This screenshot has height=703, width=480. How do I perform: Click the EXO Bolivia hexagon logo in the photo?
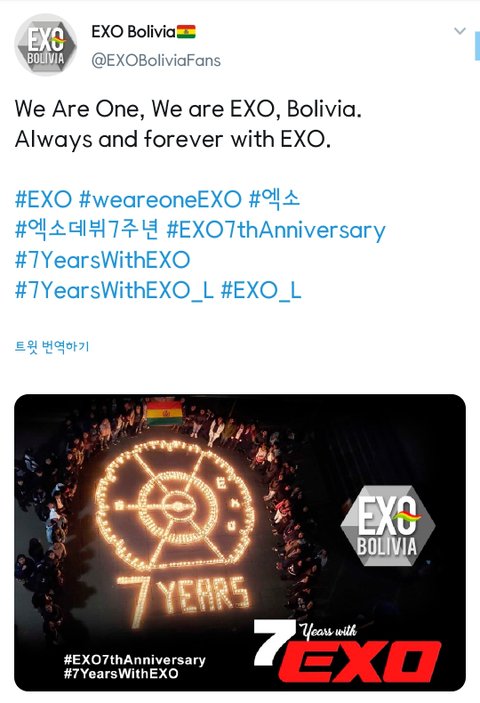point(388,525)
